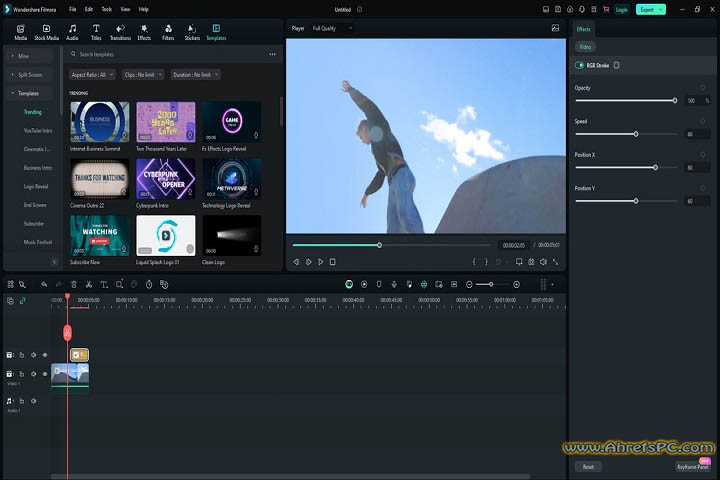Screen dimensions: 720x480
Task: Select the Video pill in Effects panel
Action: click(x=585, y=47)
